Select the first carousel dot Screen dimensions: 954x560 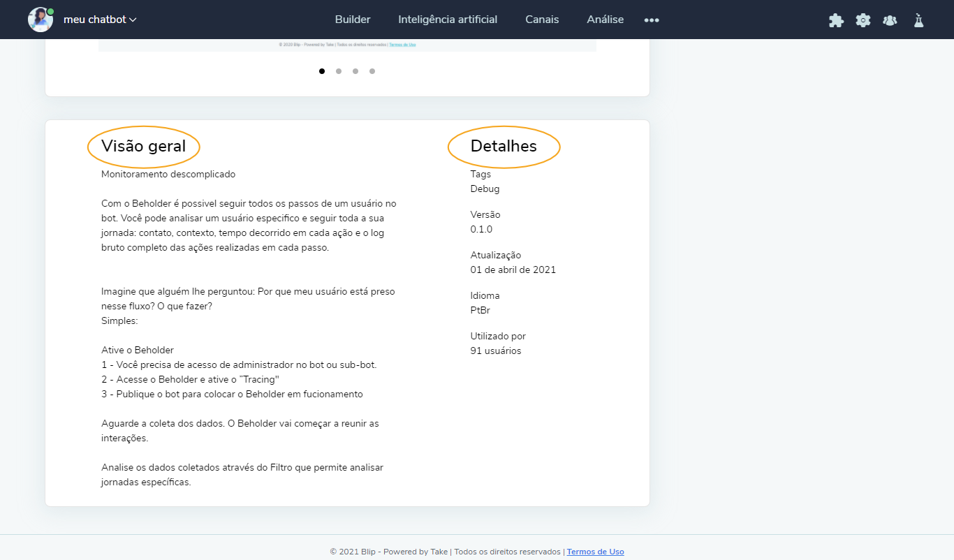click(322, 71)
